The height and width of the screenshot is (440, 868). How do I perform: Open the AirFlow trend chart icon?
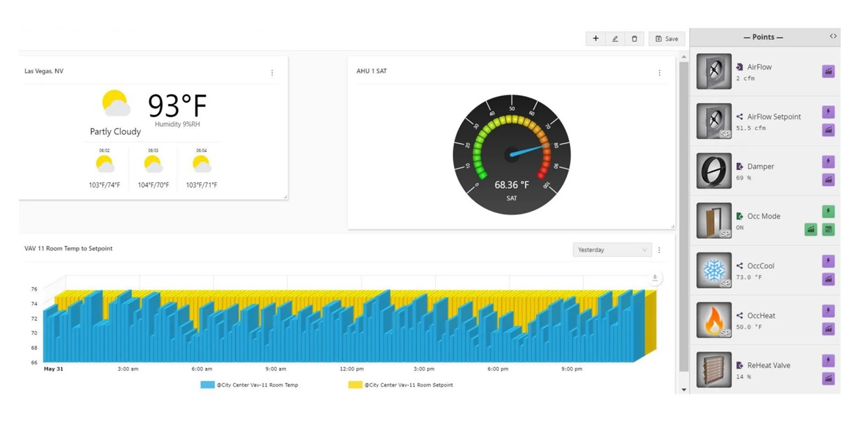pos(828,71)
